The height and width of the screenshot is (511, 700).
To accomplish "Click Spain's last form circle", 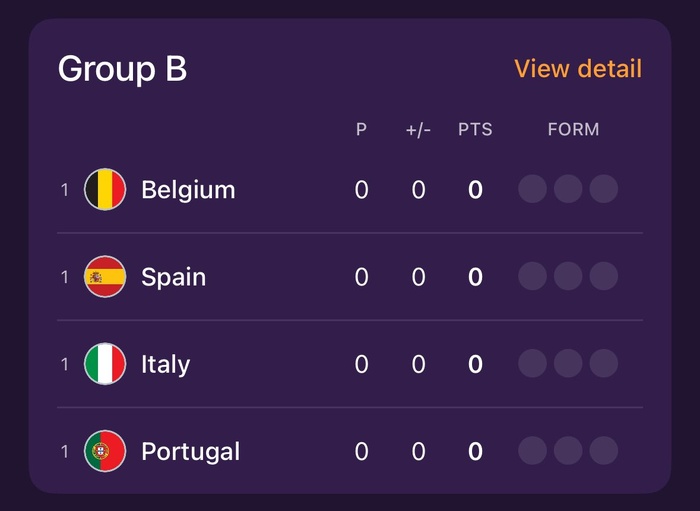I will point(603,277).
